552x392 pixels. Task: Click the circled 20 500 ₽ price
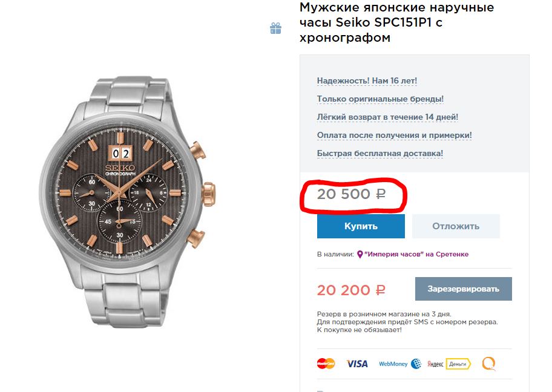[x=351, y=195]
